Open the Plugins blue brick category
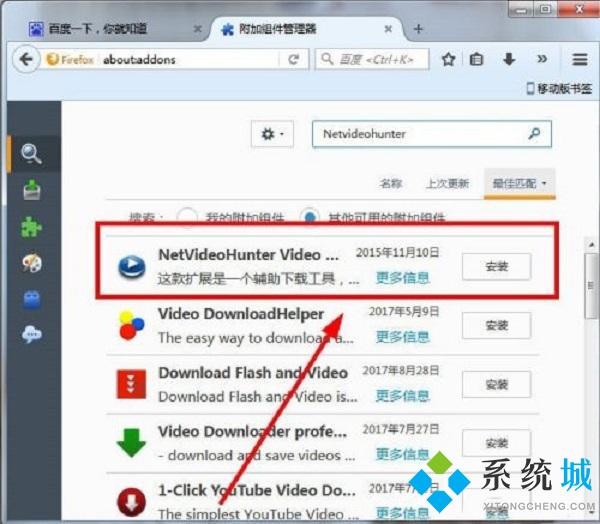This screenshot has width=600, height=524. pos(32,299)
